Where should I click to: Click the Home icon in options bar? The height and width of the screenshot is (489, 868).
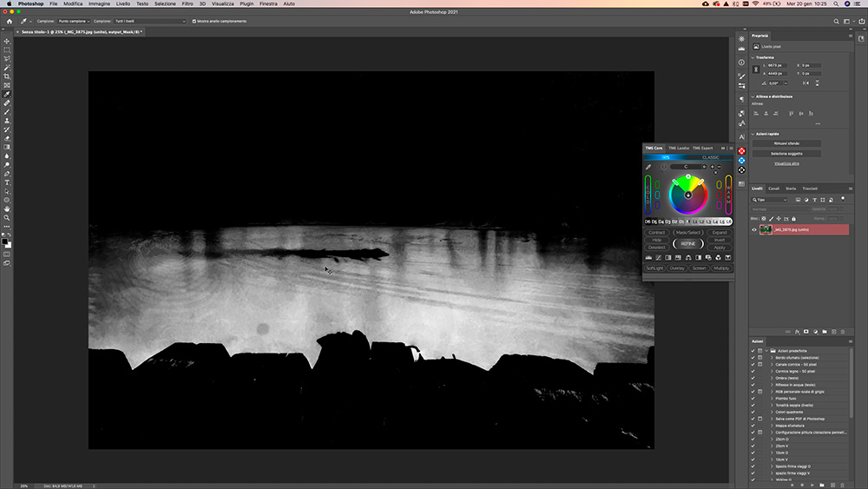point(9,21)
